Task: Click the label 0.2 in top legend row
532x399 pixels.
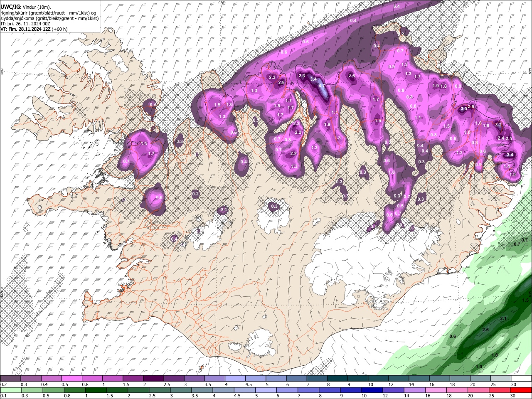Action: (3, 384)
